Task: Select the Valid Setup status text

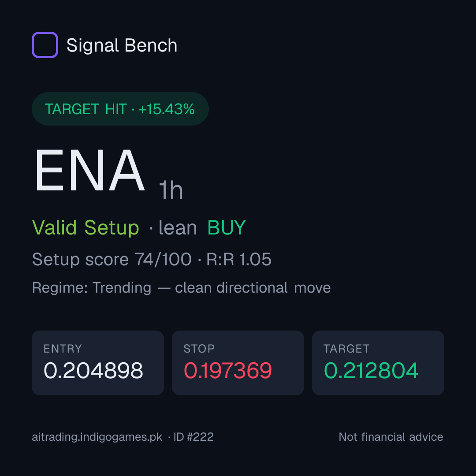Action: coord(86,227)
